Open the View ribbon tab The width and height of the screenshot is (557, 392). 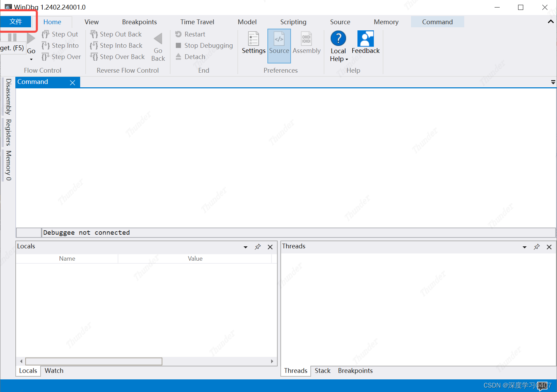[91, 22]
